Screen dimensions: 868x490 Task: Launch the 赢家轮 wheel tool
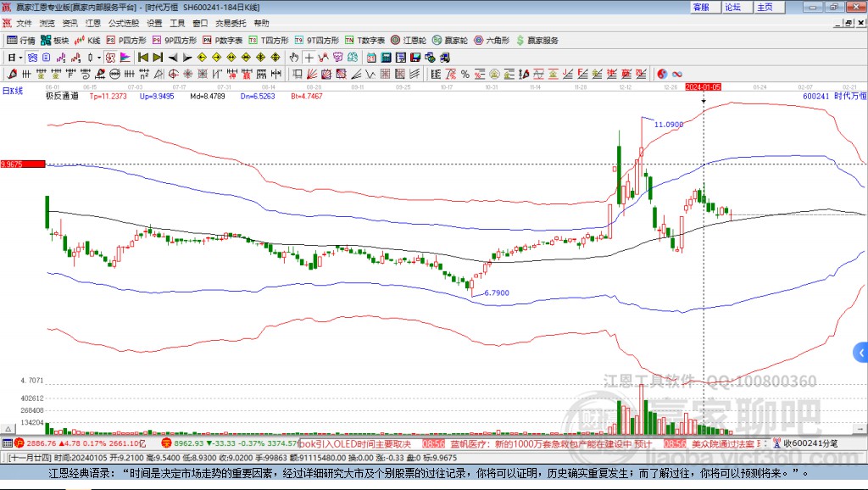[450, 41]
